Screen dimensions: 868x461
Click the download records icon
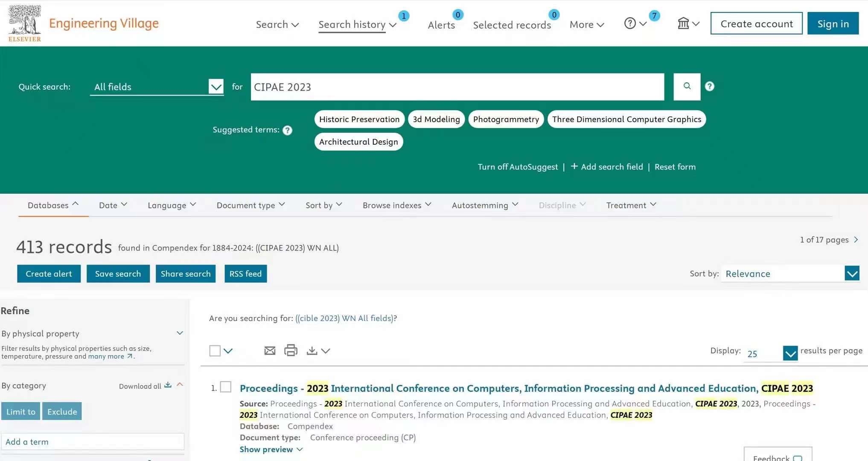click(312, 351)
